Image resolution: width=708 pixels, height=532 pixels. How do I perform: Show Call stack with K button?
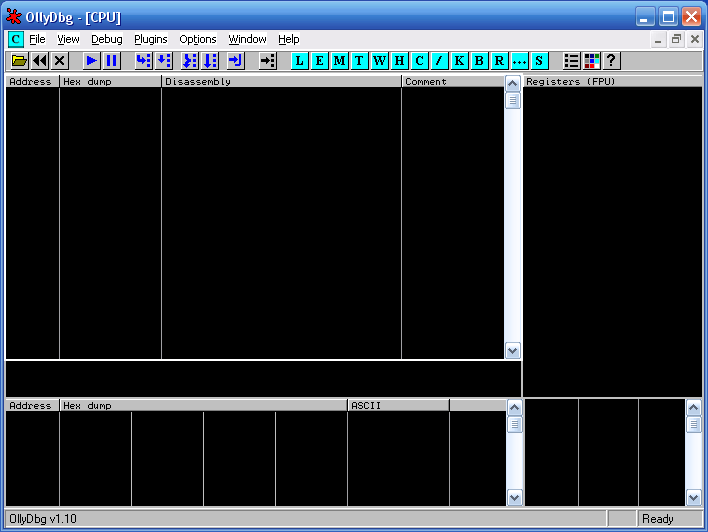pos(459,61)
